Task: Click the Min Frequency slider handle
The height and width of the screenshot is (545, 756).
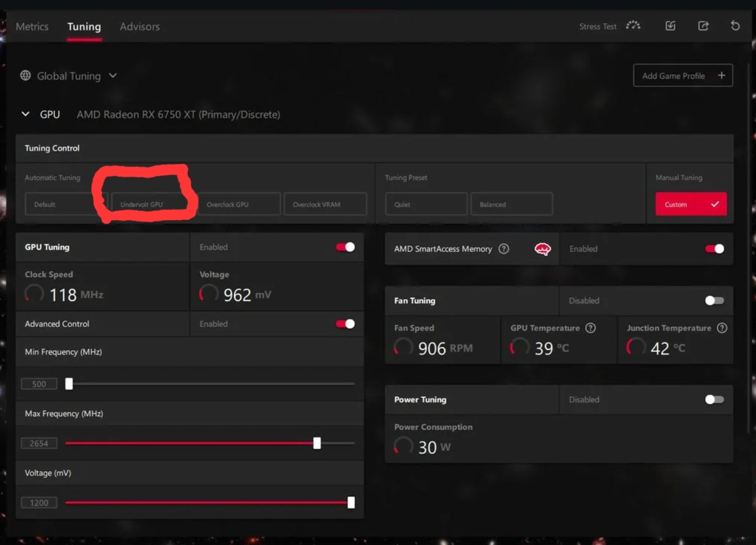Action: [69, 383]
